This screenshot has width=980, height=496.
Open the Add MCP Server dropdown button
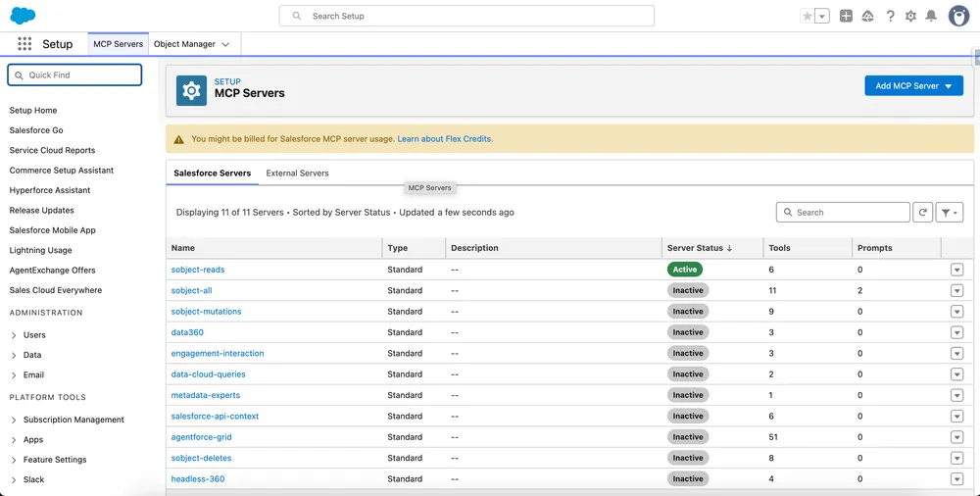913,85
